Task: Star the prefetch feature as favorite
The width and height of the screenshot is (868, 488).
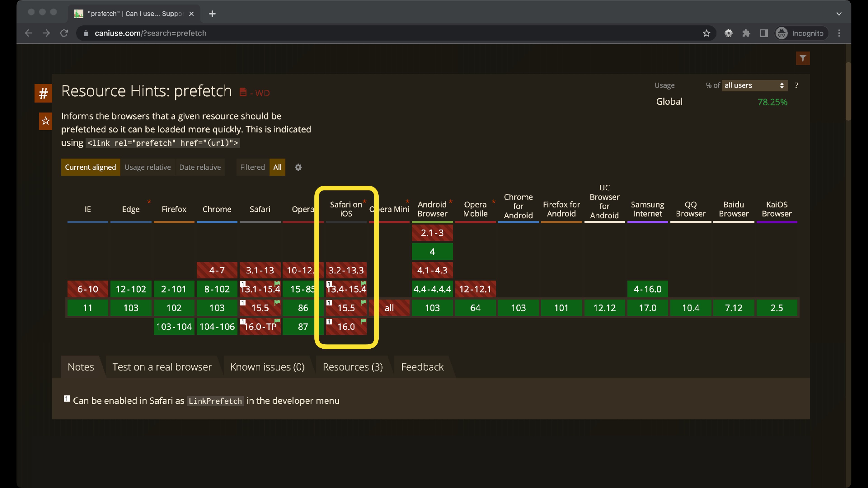Action: [45, 121]
